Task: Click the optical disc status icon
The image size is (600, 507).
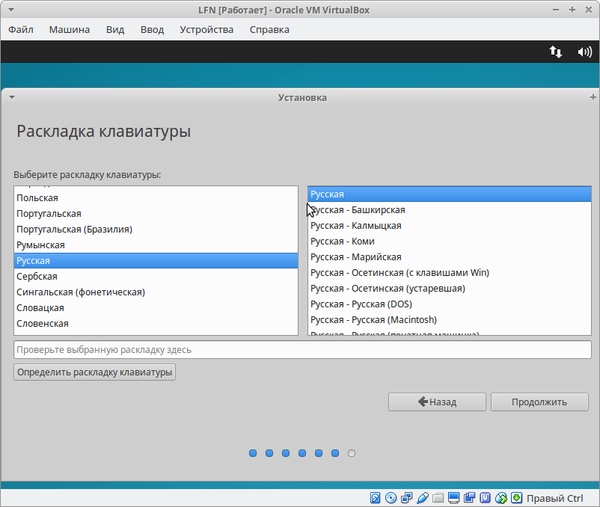Action: tap(392, 497)
